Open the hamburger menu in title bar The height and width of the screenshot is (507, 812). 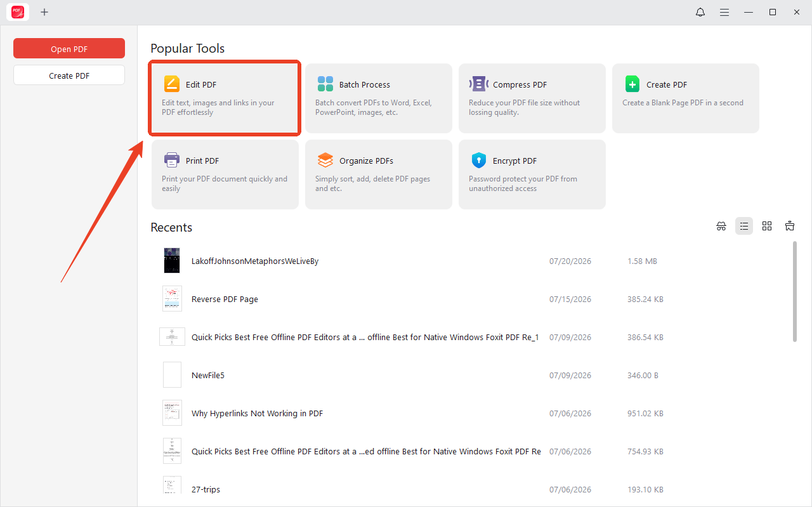(x=724, y=12)
